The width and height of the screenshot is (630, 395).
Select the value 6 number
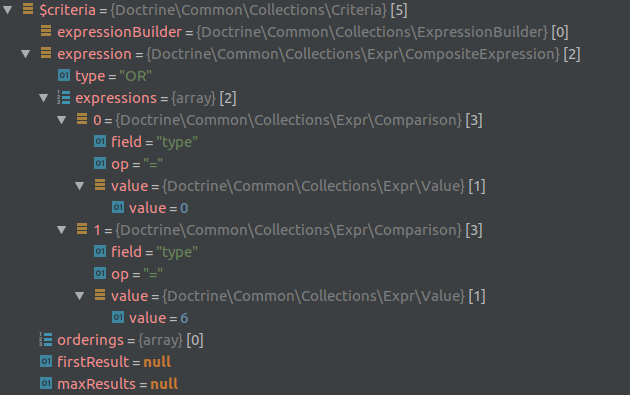tap(184, 318)
